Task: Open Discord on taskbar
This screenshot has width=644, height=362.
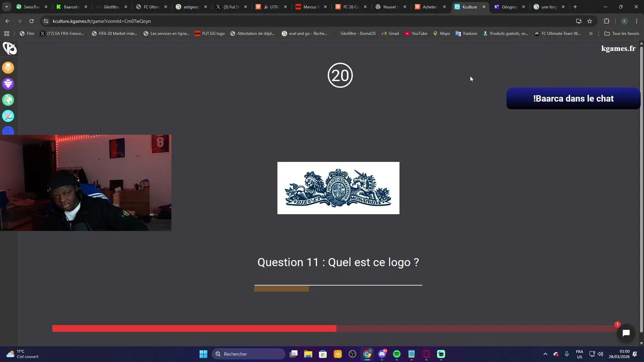Action: pos(382,354)
